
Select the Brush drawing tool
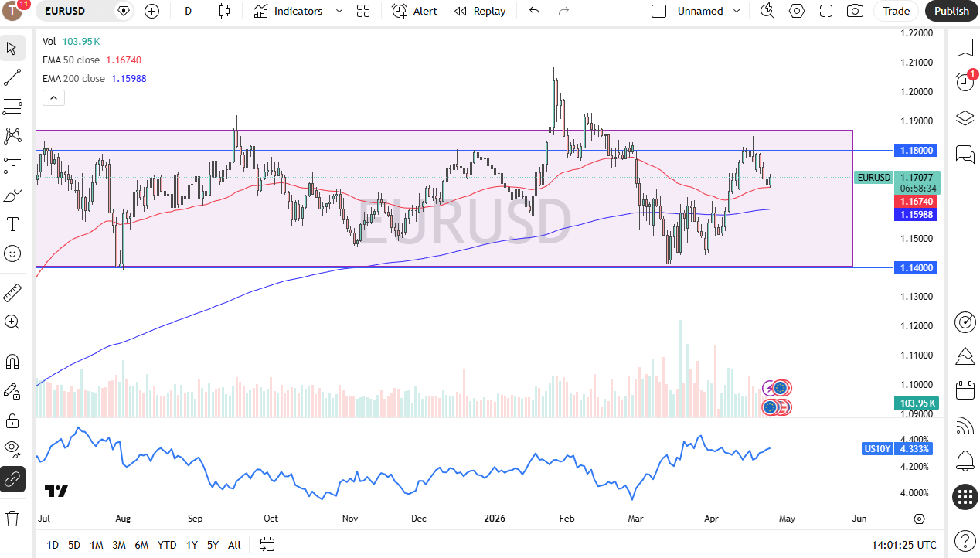(12, 195)
